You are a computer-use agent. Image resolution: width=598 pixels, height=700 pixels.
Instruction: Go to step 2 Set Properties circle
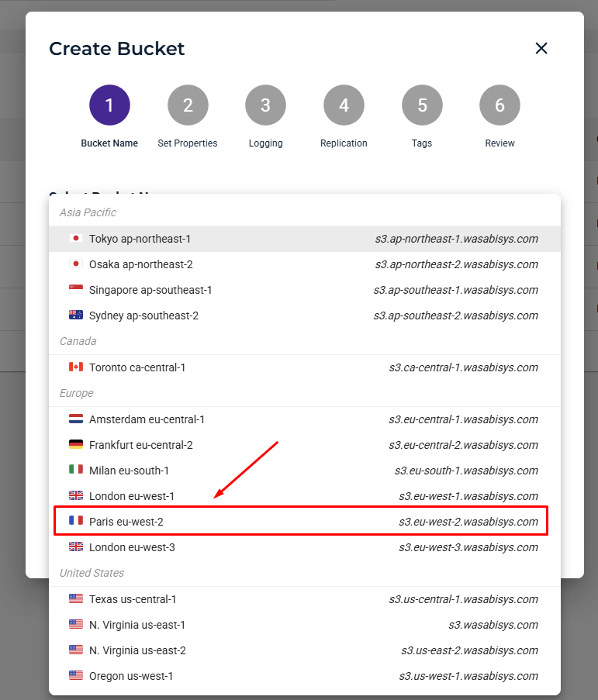pyautogui.click(x=188, y=105)
